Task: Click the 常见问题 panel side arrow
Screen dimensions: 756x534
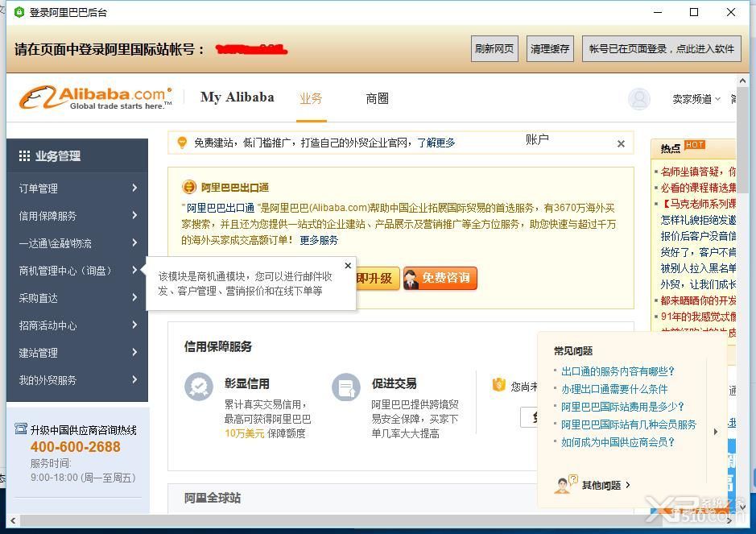Action: [716, 431]
